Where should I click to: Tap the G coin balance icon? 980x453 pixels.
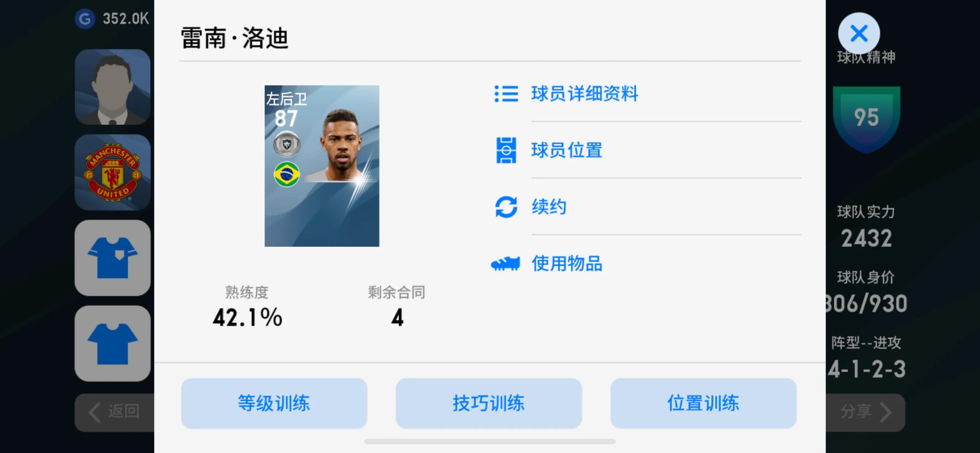[x=85, y=19]
